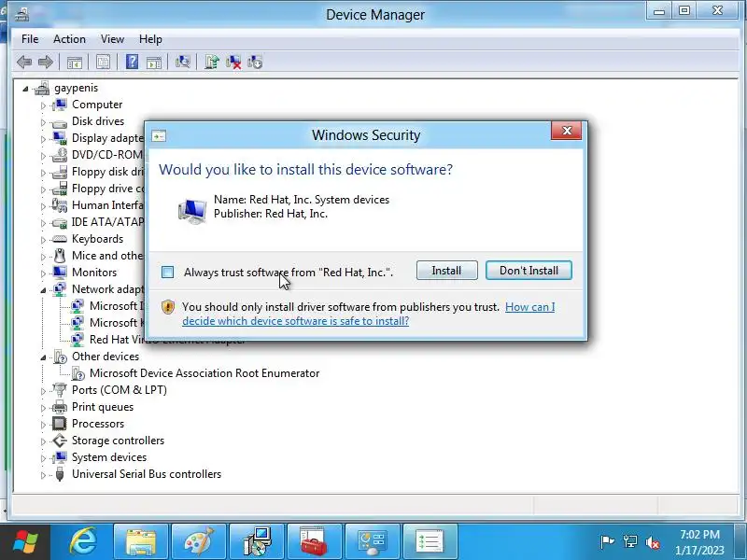The height and width of the screenshot is (560, 747).
Task: Select the Storage controllers tree item
Action: 118,441
